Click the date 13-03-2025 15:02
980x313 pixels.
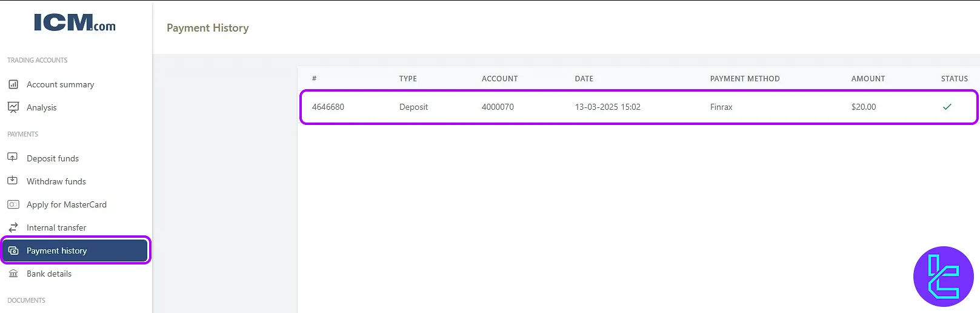[607, 107]
